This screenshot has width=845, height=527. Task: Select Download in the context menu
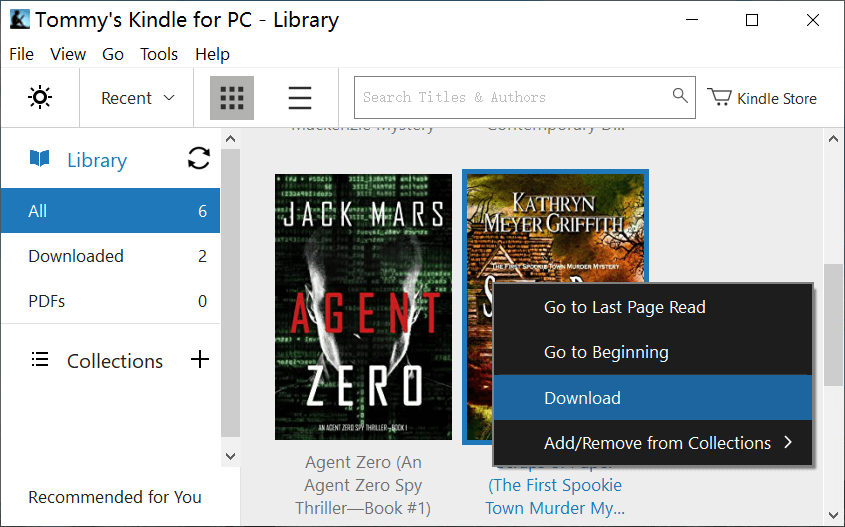point(653,398)
